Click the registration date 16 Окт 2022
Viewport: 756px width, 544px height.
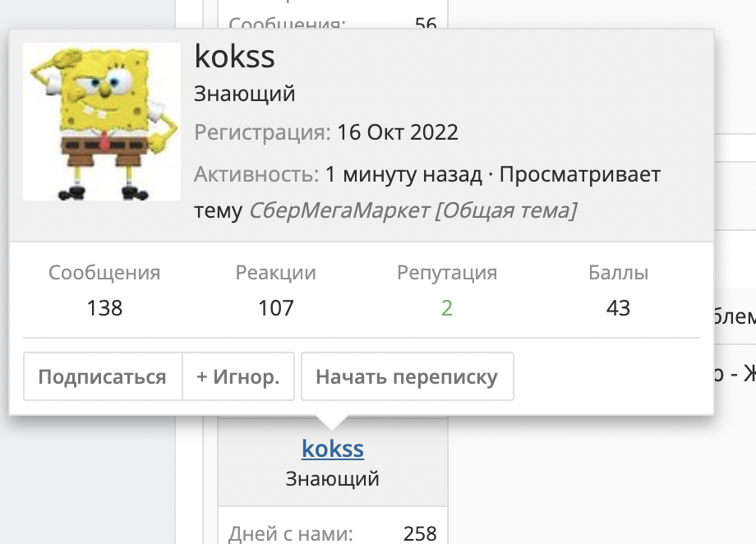click(x=397, y=132)
